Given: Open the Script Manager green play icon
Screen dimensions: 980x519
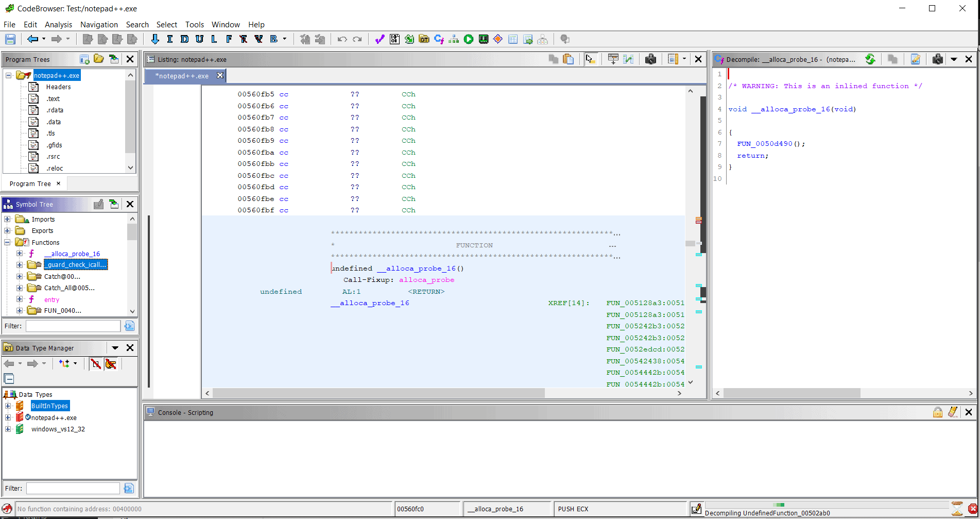Looking at the screenshot, I should coord(468,39).
